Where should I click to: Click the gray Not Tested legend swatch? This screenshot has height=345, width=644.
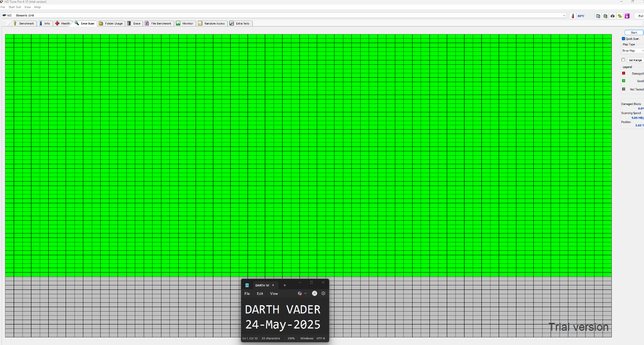[x=624, y=89]
